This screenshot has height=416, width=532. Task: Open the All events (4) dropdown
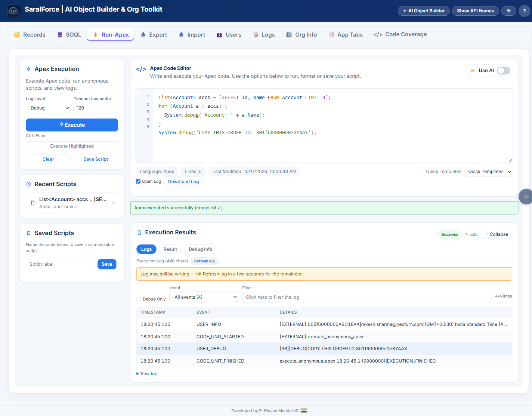204,297
